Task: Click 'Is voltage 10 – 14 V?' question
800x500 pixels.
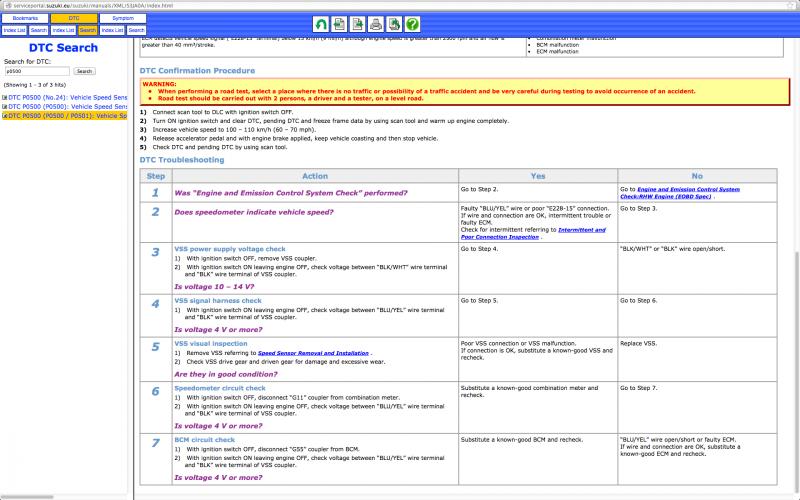Action: 214,287
